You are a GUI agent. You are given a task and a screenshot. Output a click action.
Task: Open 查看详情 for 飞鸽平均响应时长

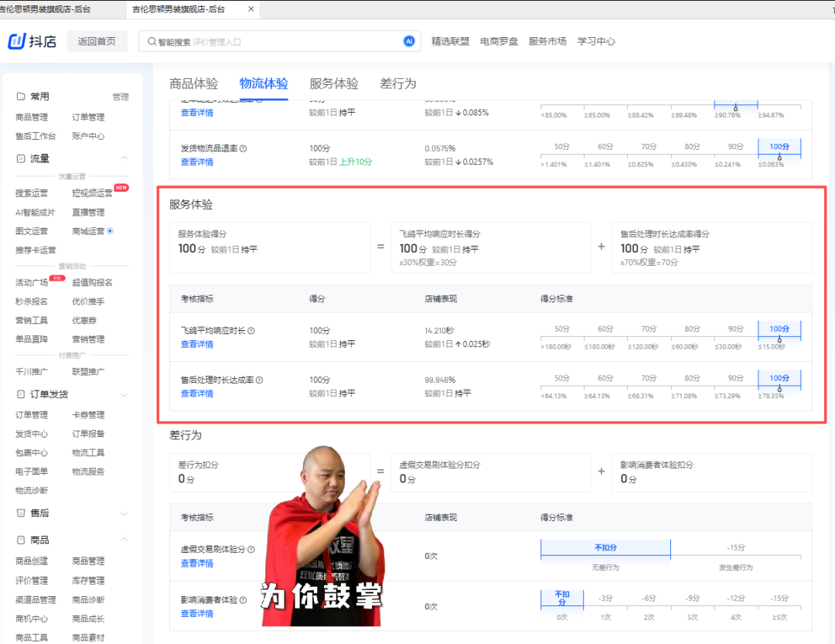pyautogui.click(x=197, y=344)
